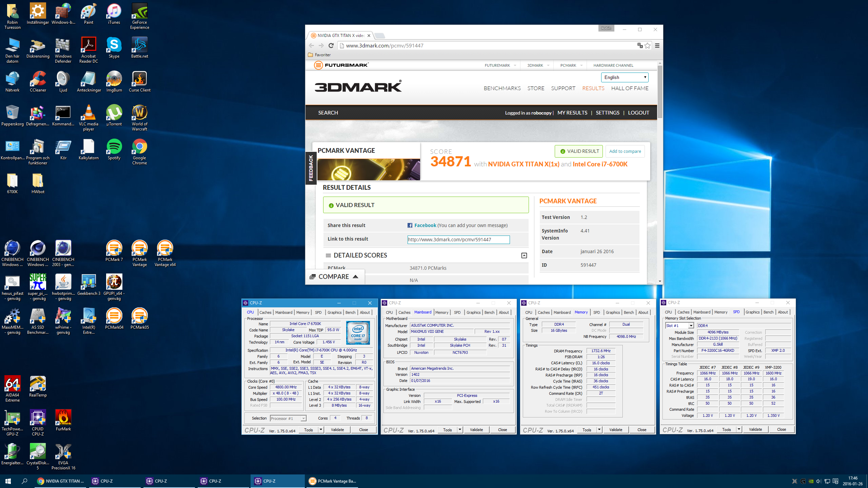
Task: Open MY RESULTS link
Action: click(x=572, y=113)
